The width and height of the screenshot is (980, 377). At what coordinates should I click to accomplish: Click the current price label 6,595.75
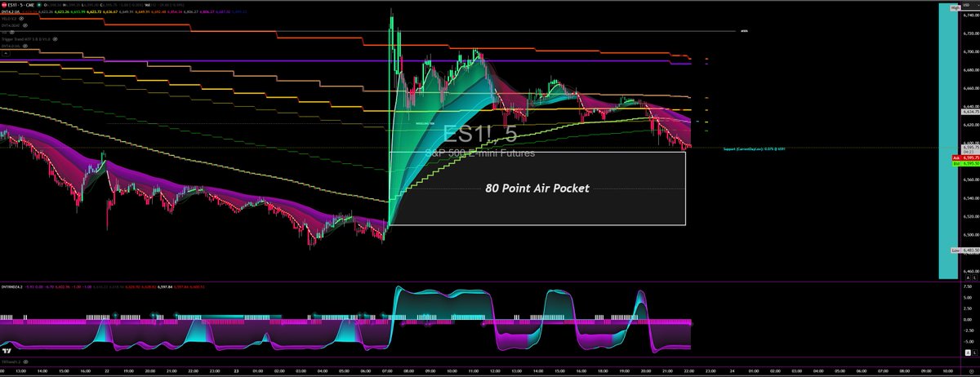pos(971,146)
